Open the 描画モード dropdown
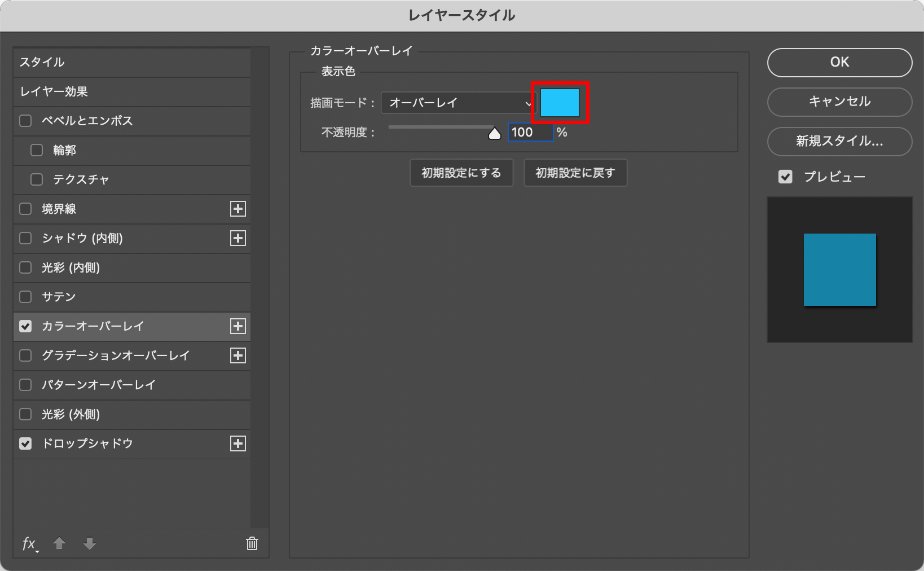 (458, 103)
